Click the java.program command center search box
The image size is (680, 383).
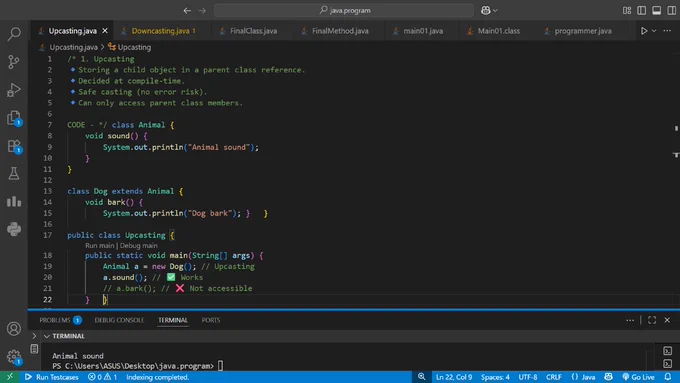coord(344,10)
